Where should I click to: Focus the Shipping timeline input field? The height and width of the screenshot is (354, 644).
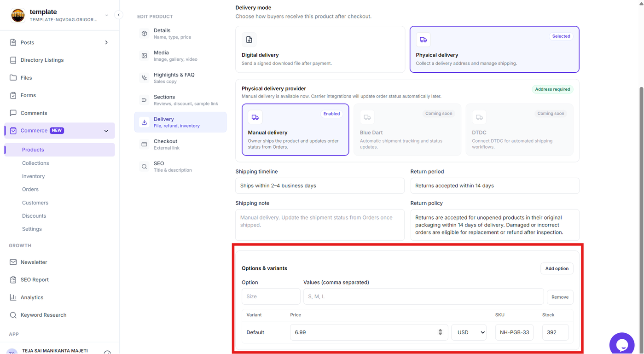pyautogui.click(x=320, y=186)
